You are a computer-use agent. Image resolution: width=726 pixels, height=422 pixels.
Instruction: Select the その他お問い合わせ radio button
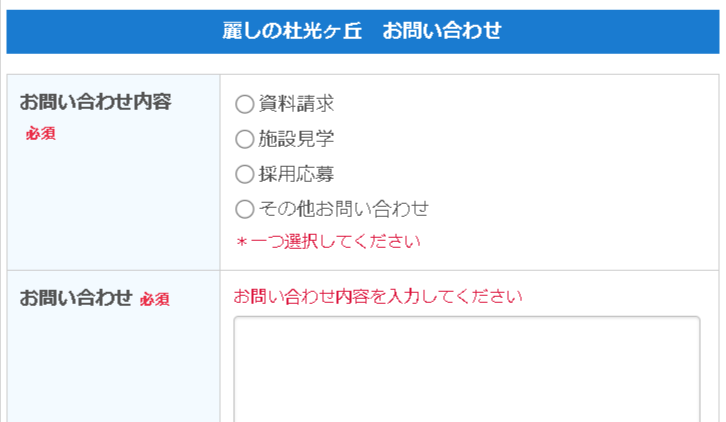click(244, 210)
